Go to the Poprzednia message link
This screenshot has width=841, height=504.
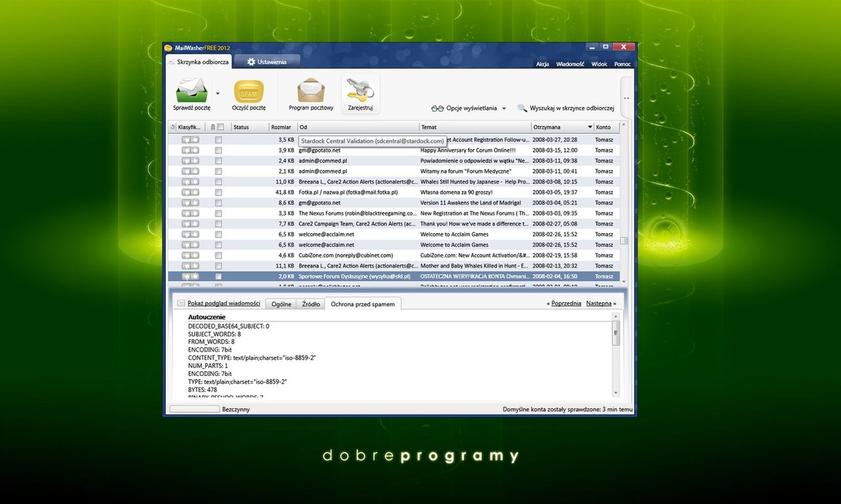566,304
